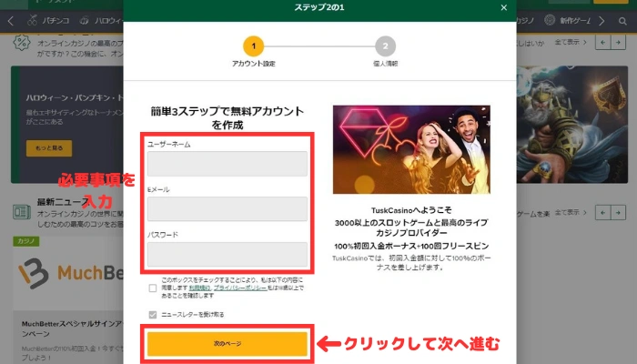Click the percent badge promotions icon

(22, 43)
